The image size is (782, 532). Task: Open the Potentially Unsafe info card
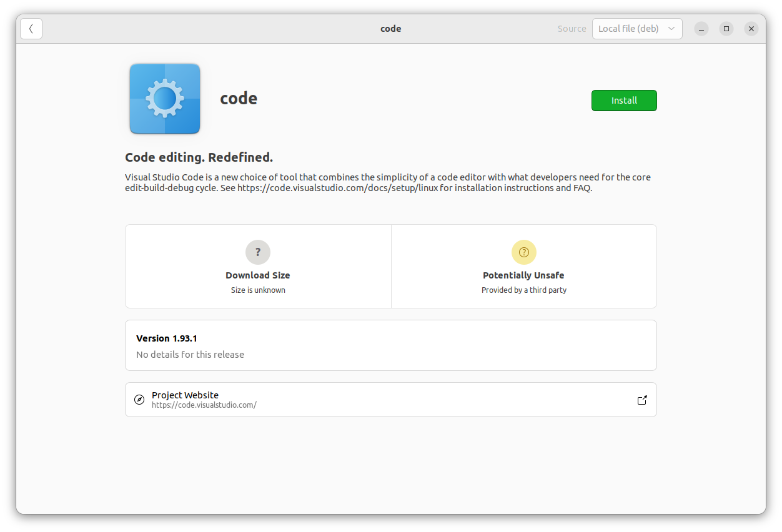[x=524, y=267]
